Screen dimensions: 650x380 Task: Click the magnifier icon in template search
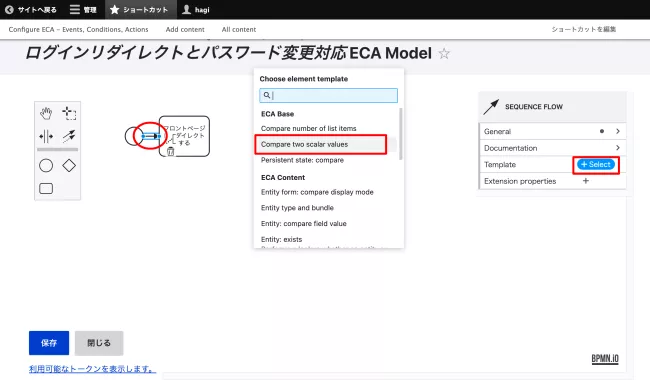(x=267, y=95)
